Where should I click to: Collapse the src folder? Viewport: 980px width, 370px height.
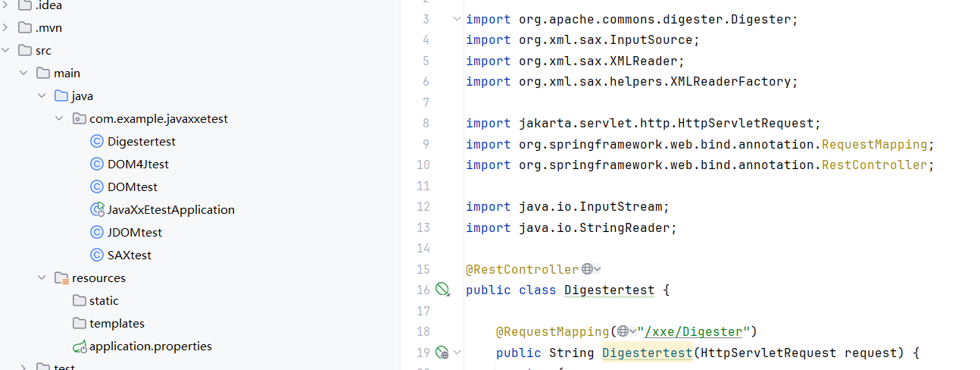5,51
